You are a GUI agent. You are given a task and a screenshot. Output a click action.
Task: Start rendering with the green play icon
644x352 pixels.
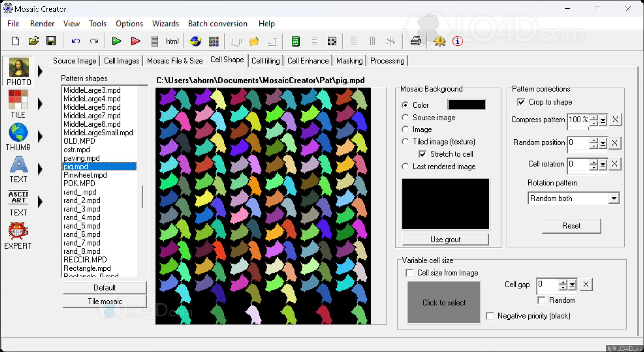(x=116, y=41)
